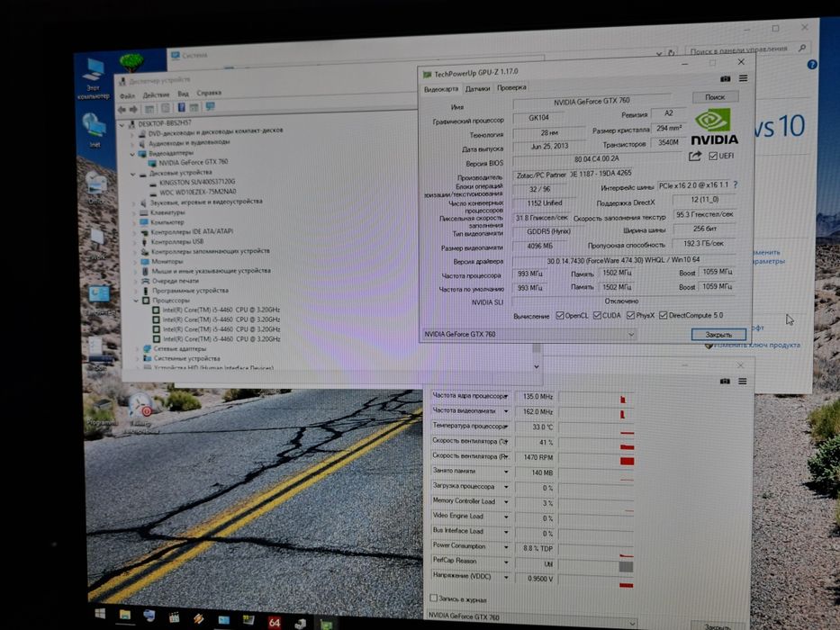Click the Device Manager scrollbar down arrow
Screen dimensions: 840x630
(537, 367)
